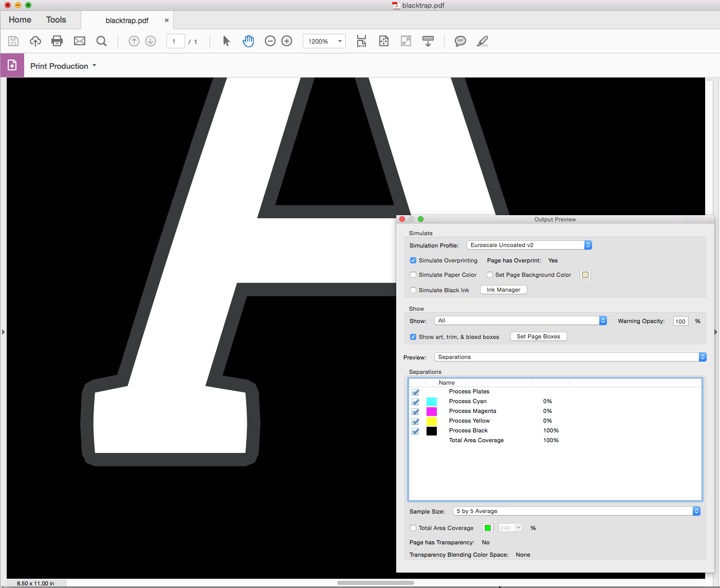The width and height of the screenshot is (720, 588).
Task: Click the full screen mode icon
Action: tap(406, 41)
